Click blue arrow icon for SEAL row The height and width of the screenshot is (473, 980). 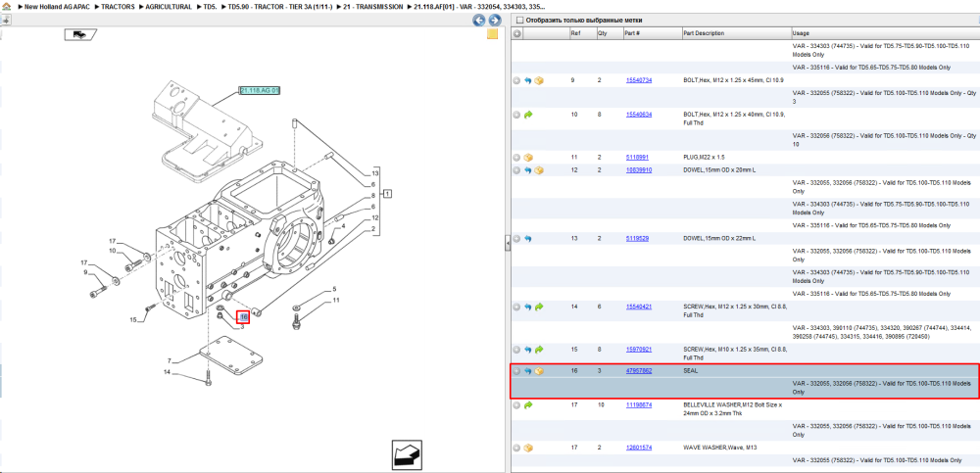pos(528,371)
